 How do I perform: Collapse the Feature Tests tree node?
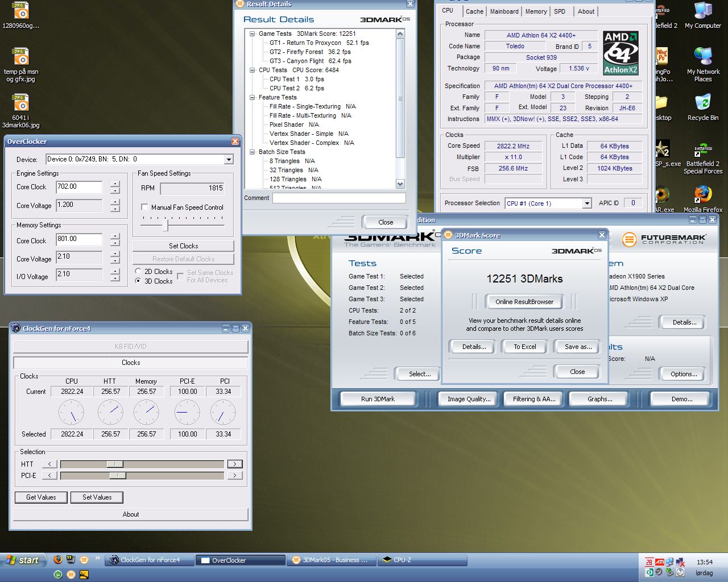253,97
